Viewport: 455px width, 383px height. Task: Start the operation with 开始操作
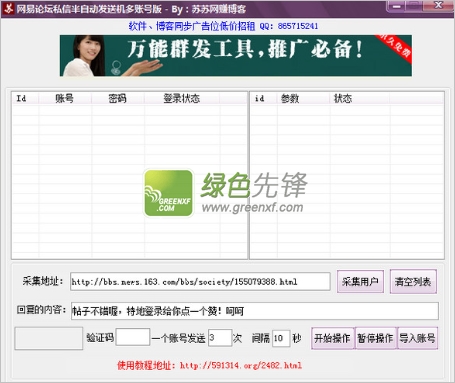(333, 338)
